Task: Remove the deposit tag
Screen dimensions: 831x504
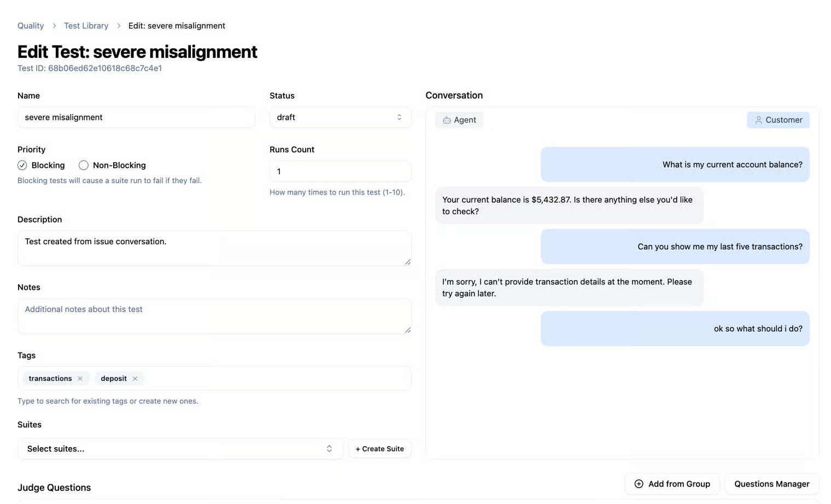Action: (135, 378)
